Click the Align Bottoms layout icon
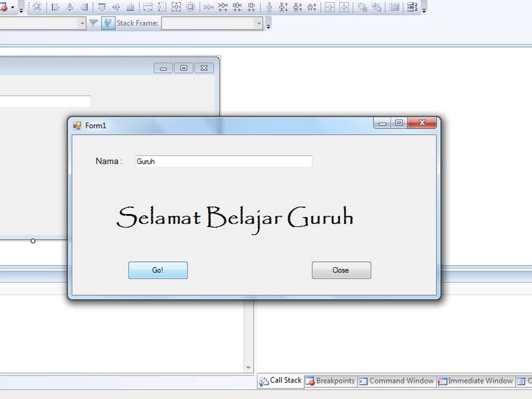This screenshot has width=532, height=399. [x=130, y=7]
